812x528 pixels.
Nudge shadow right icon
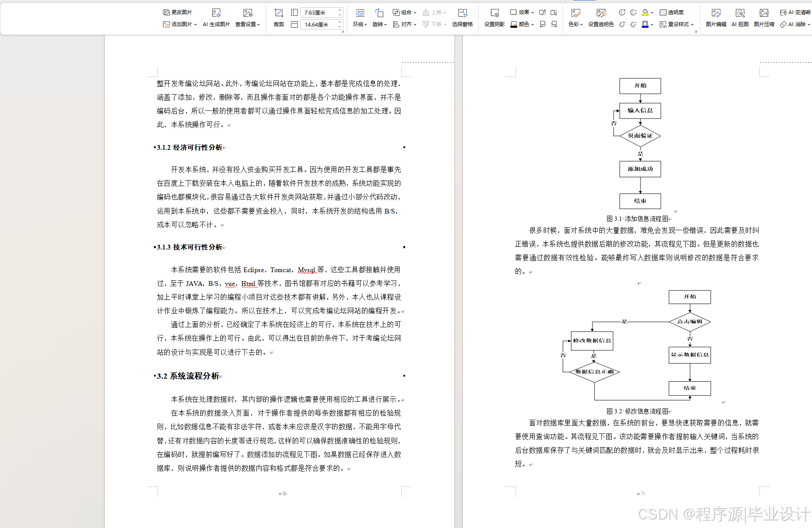point(554,24)
